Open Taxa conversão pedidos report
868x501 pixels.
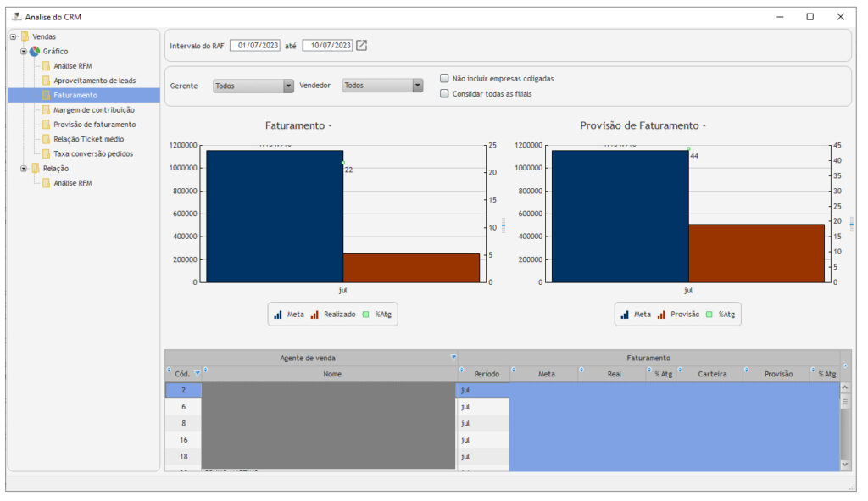tap(92, 154)
